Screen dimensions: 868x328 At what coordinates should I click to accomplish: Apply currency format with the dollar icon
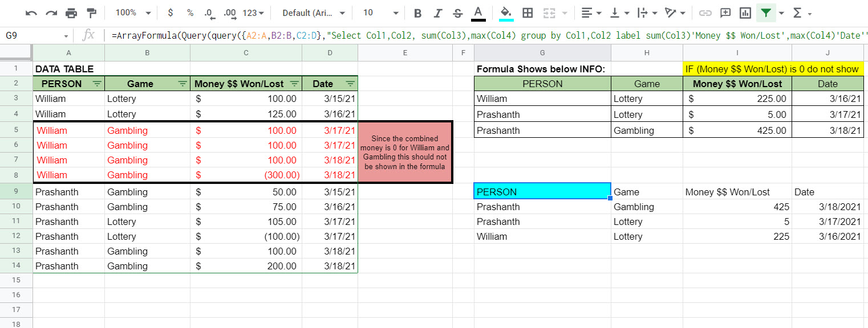(x=171, y=13)
